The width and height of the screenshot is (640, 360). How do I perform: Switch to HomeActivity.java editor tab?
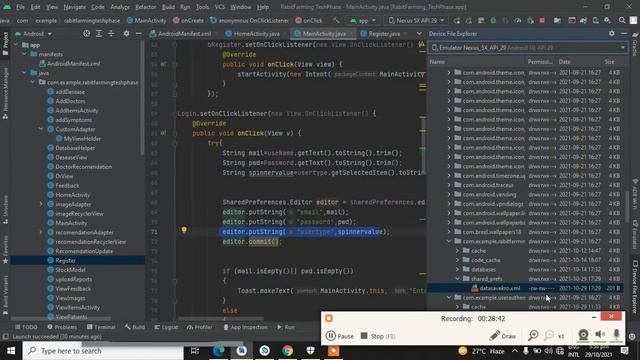click(253, 33)
